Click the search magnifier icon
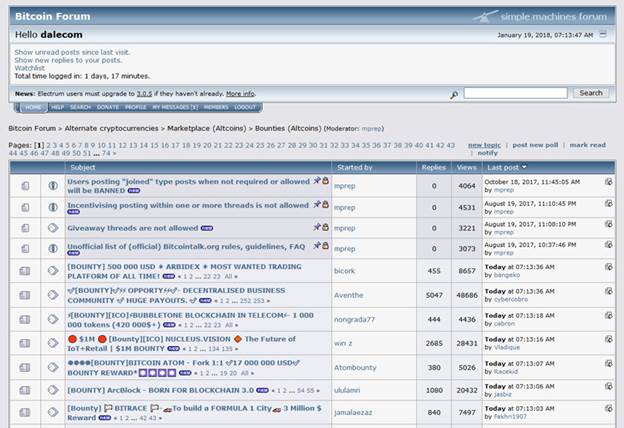The height and width of the screenshot is (428, 624). click(454, 94)
